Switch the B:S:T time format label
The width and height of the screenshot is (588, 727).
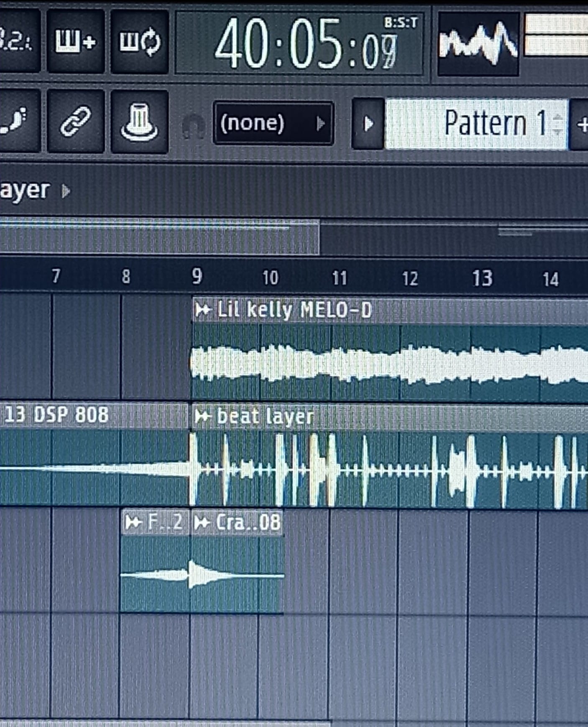pos(401,23)
